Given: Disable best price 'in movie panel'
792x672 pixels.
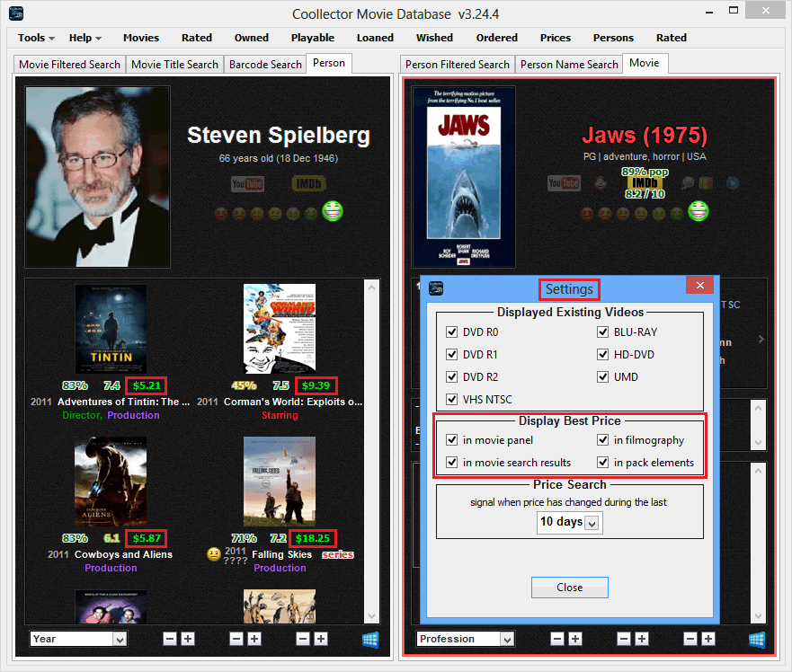Looking at the screenshot, I should [x=452, y=440].
